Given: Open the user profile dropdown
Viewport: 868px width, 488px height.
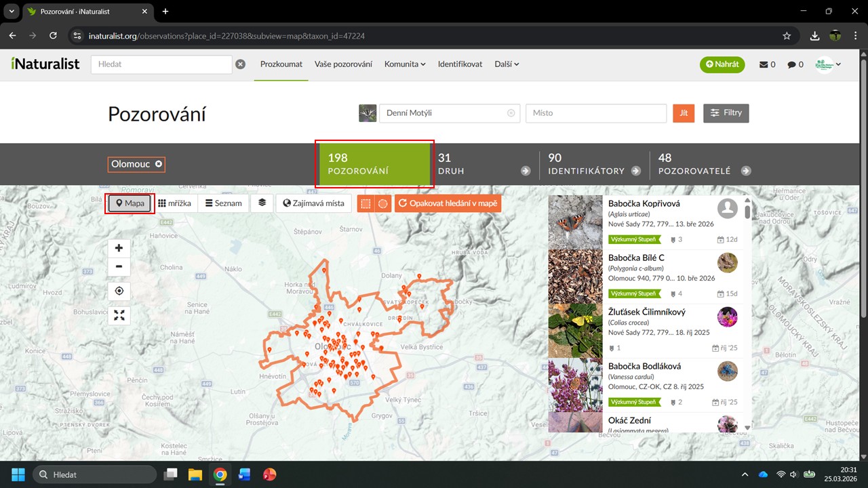Looking at the screenshot, I should tap(828, 64).
